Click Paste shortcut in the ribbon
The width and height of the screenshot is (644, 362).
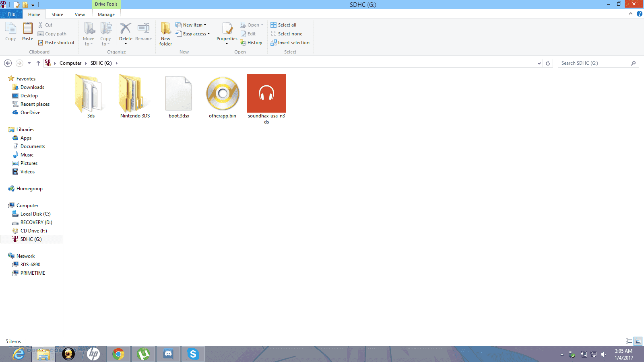click(56, 43)
